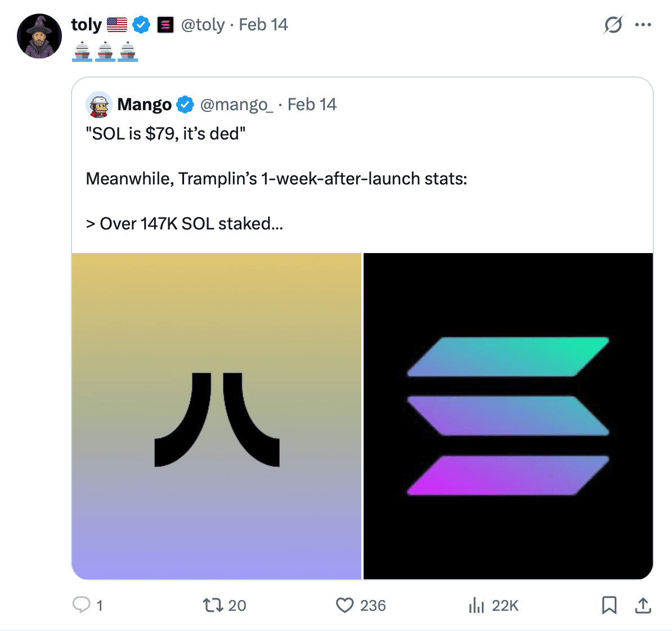672x631 pixels.
Task: Click the reply speech bubble icon
Action: click(82, 605)
